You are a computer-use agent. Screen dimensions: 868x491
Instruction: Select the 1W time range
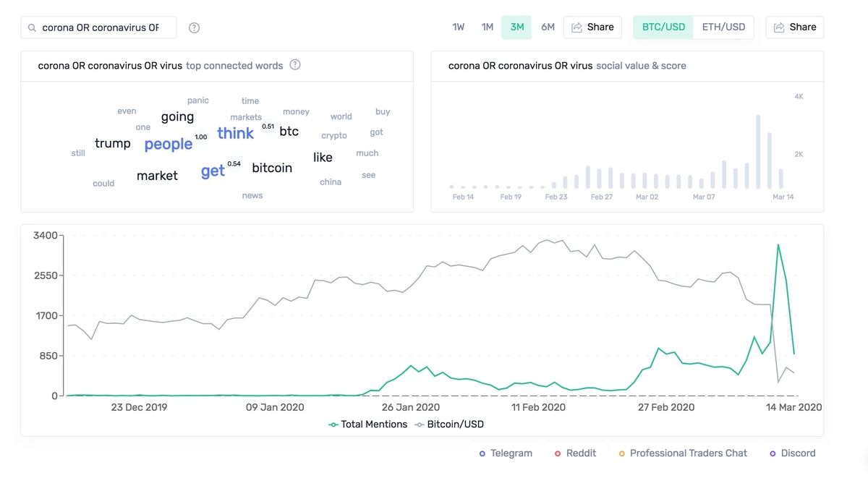click(x=459, y=27)
